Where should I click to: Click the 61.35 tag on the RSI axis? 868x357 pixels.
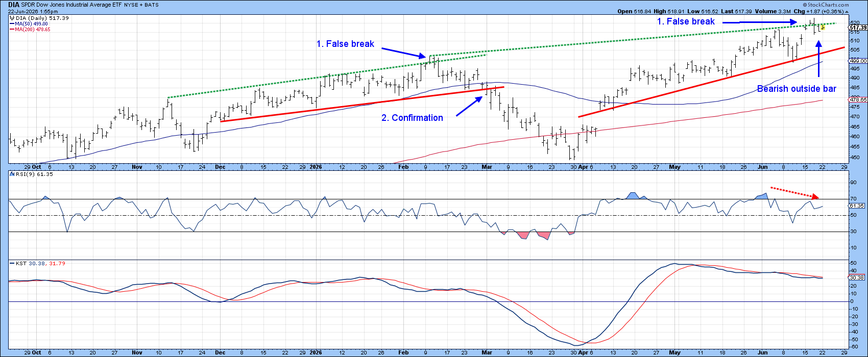856,206
